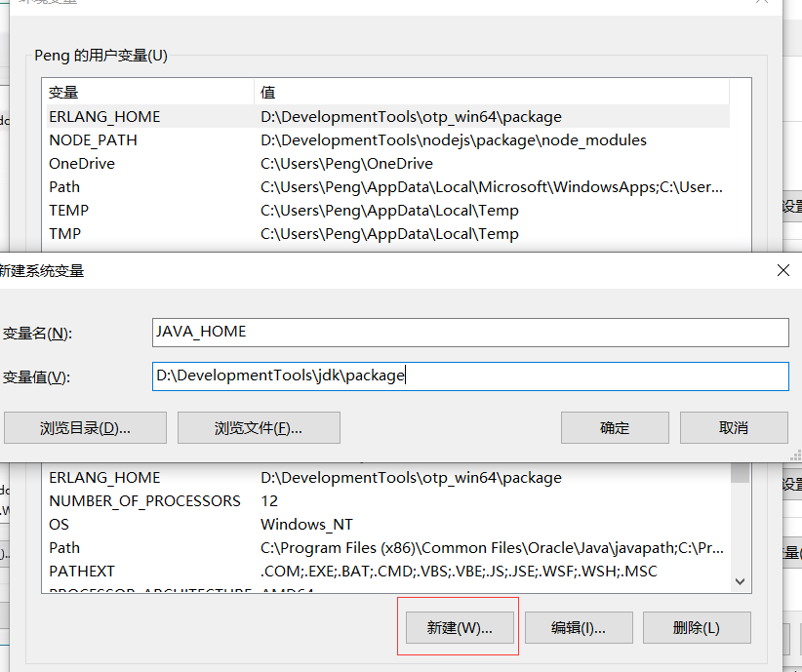Select PATHEXT row in system variables
Screen dimensions: 802x672
tap(388, 572)
